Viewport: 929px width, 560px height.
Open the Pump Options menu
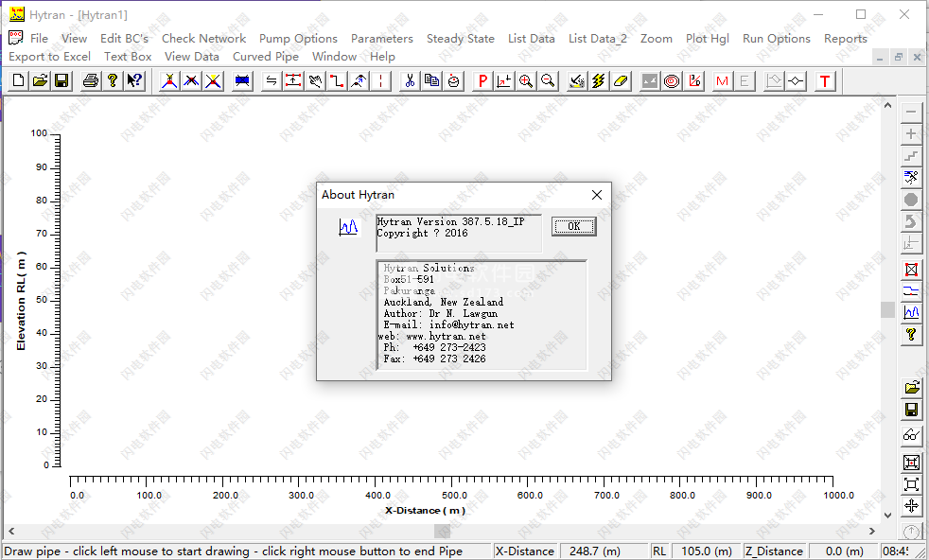pyautogui.click(x=298, y=39)
